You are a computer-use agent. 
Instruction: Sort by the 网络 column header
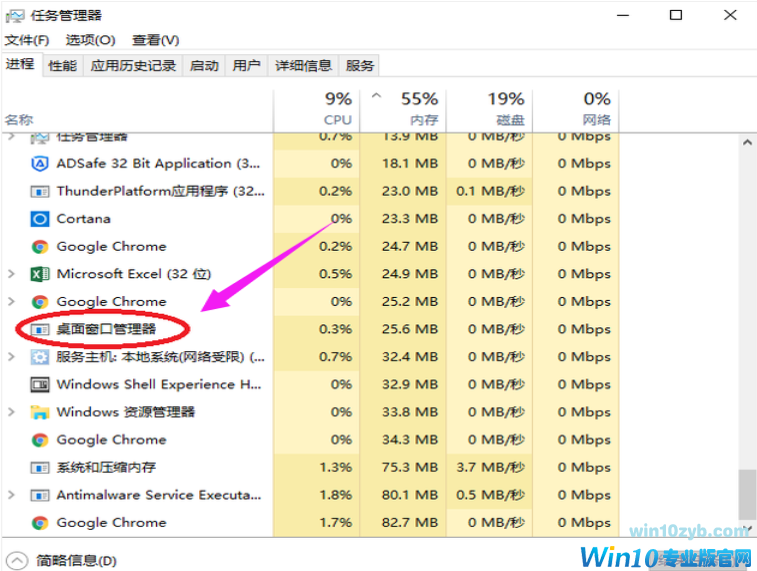tap(576, 111)
